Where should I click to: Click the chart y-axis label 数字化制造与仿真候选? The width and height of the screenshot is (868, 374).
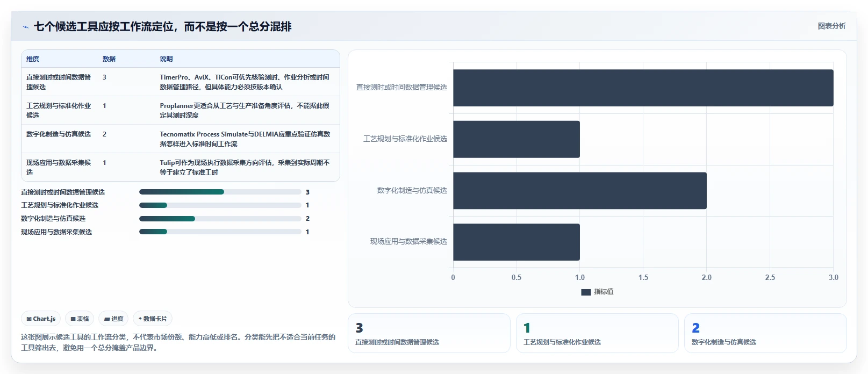pyautogui.click(x=412, y=190)
